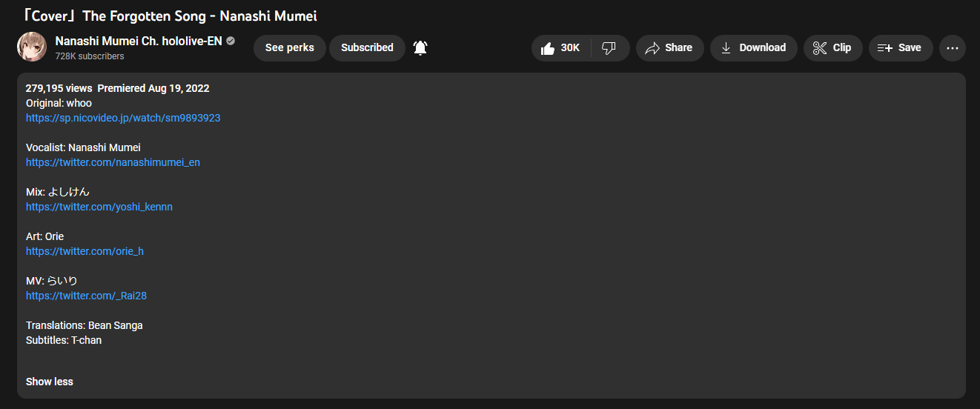Create a Clip with scissors icon
This screenshot has height=409, width=980.
click(832, 48)
